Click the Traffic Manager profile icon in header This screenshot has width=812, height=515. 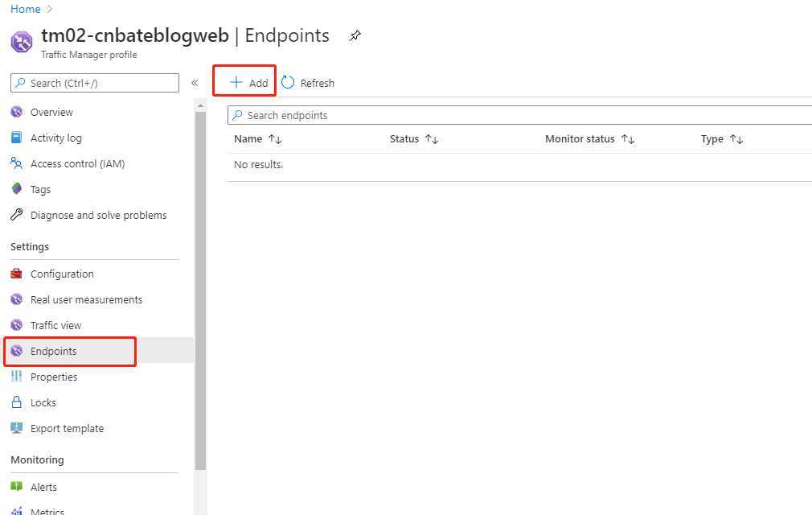tap(22, 42)
